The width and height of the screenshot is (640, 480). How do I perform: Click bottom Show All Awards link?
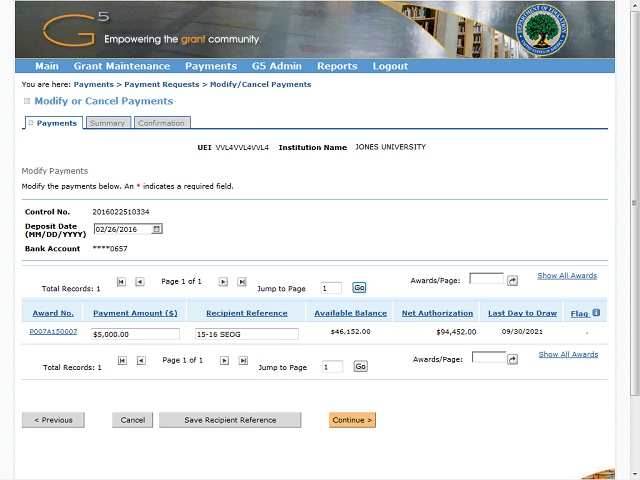568,354
